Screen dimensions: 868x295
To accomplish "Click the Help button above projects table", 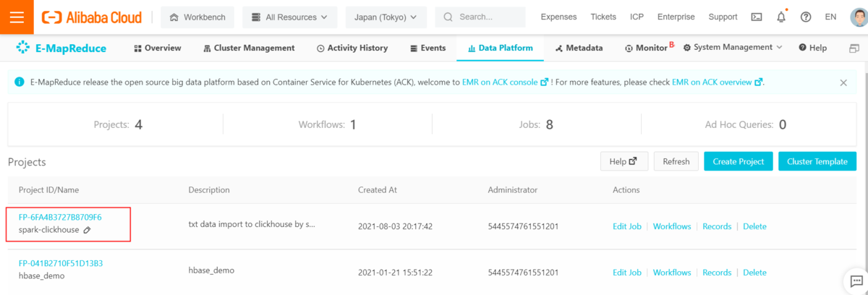I will [624, 161].
